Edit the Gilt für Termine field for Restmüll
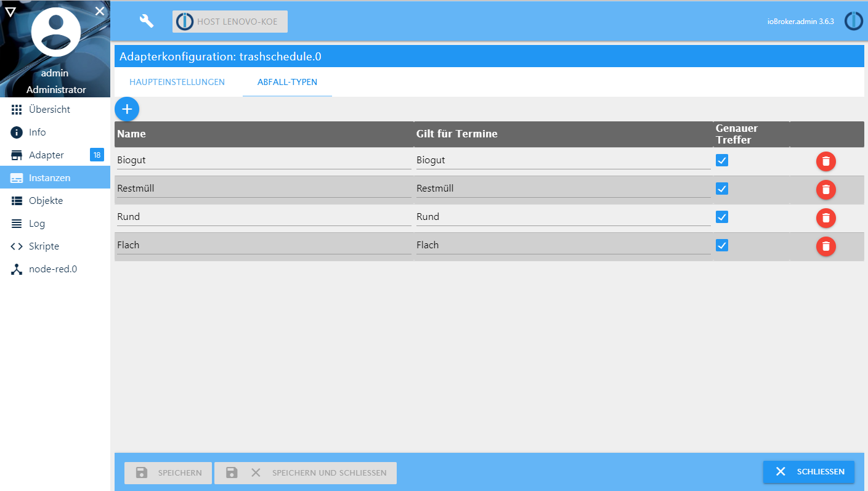This screenshot has width=868, height=491. point(562,189)
